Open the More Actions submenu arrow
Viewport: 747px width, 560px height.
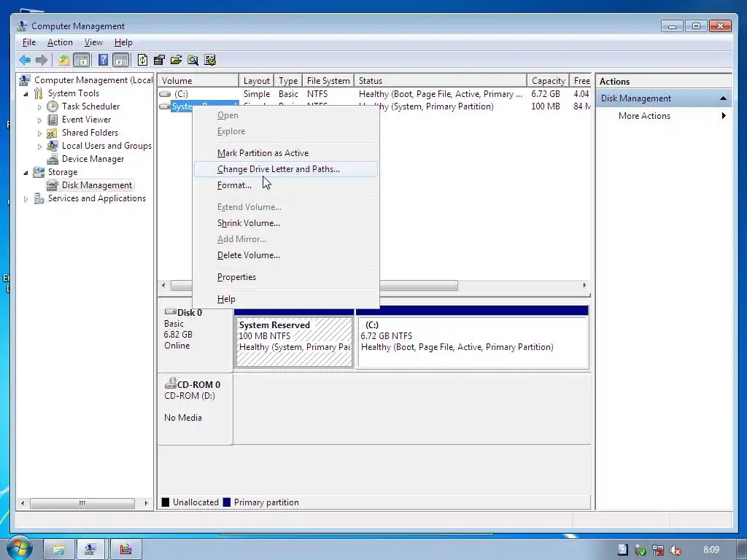pyautogui.click(x=724, y=116)
